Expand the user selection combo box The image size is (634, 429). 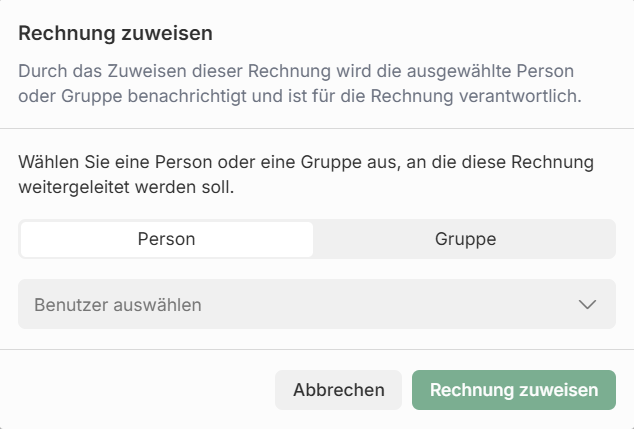point(316,304)
